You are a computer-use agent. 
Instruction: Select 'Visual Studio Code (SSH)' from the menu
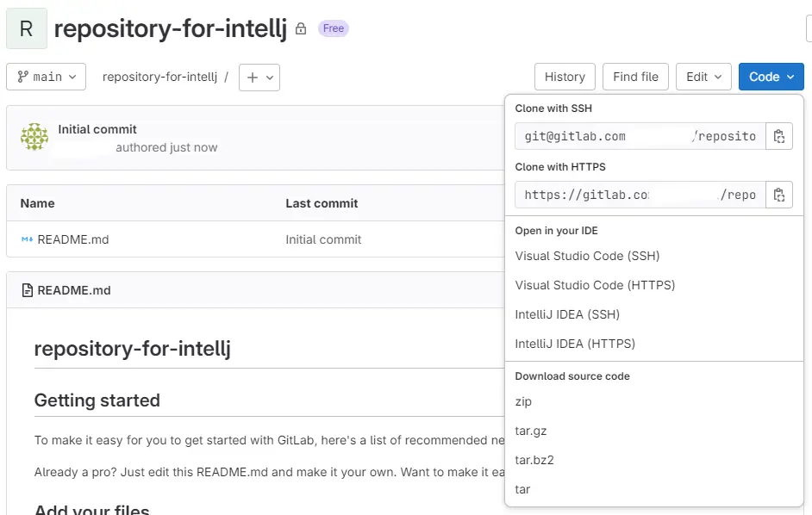click(x=587, y=256)
